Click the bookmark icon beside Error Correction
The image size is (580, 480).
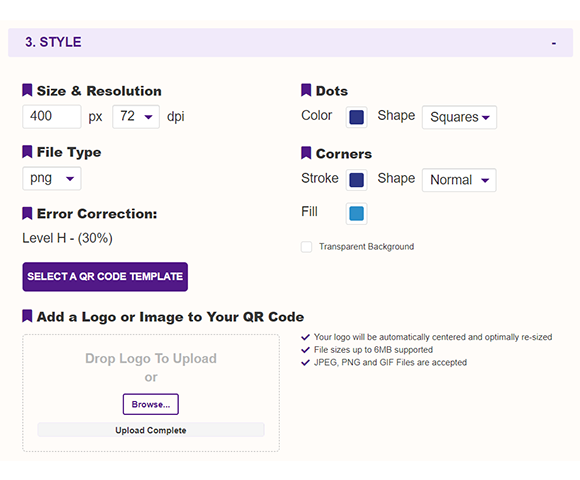27,213
